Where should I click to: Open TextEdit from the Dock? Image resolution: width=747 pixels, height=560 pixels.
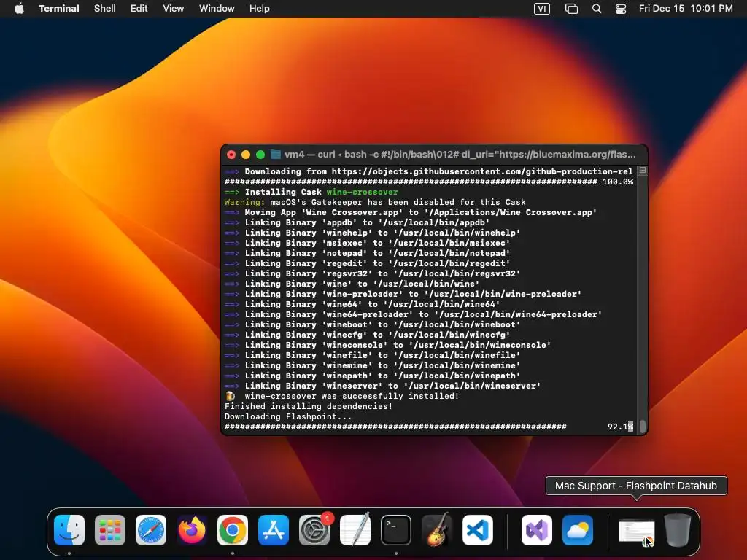coord(355,530)
